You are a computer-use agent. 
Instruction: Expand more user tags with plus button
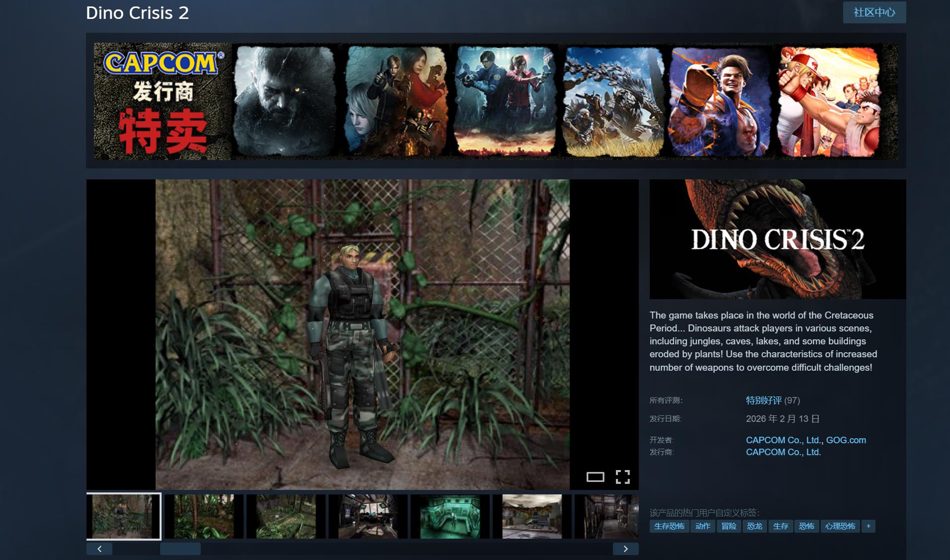click(x=868, y=526)
